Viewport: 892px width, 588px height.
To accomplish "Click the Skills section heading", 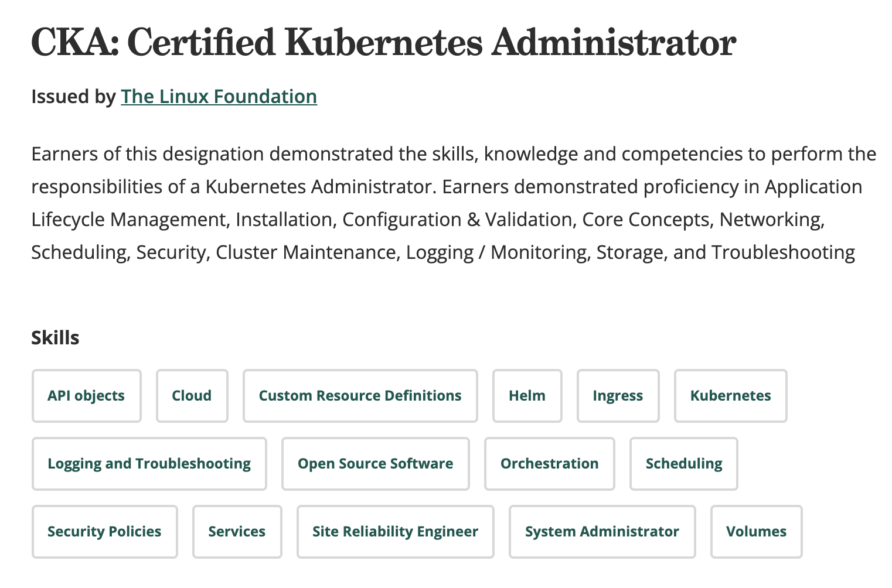I will pyautogui.click(x=55, y=338).
